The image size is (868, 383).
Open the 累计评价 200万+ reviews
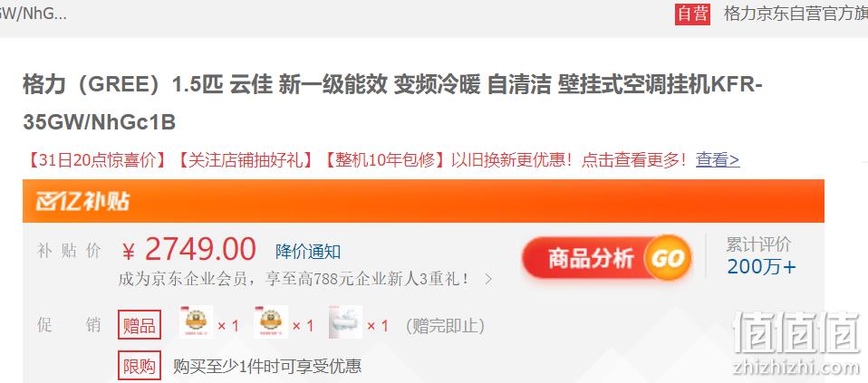760,255
